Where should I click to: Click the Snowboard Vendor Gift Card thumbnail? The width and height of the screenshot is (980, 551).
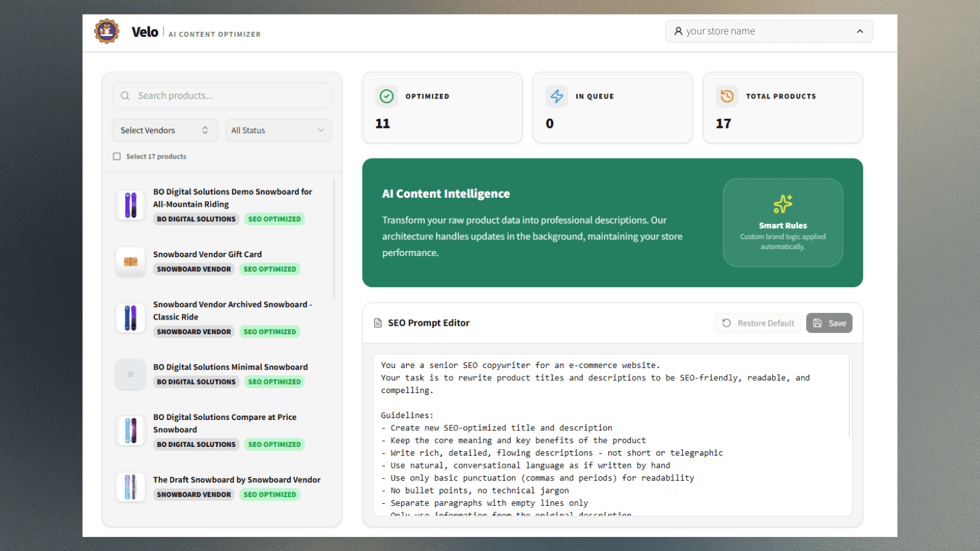pyautogui.click(x=130, y=262)
